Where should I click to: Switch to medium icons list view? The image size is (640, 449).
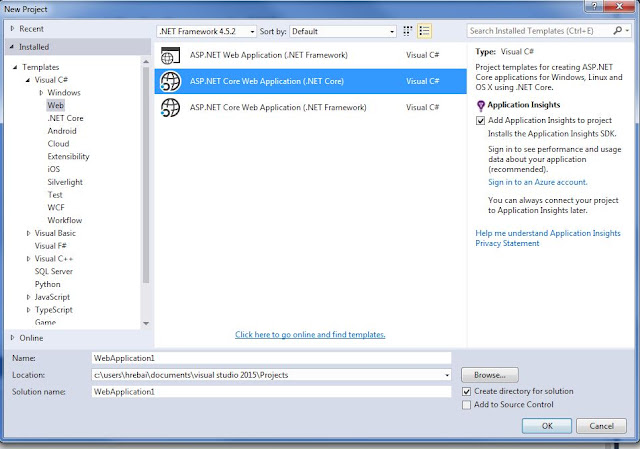424,31
